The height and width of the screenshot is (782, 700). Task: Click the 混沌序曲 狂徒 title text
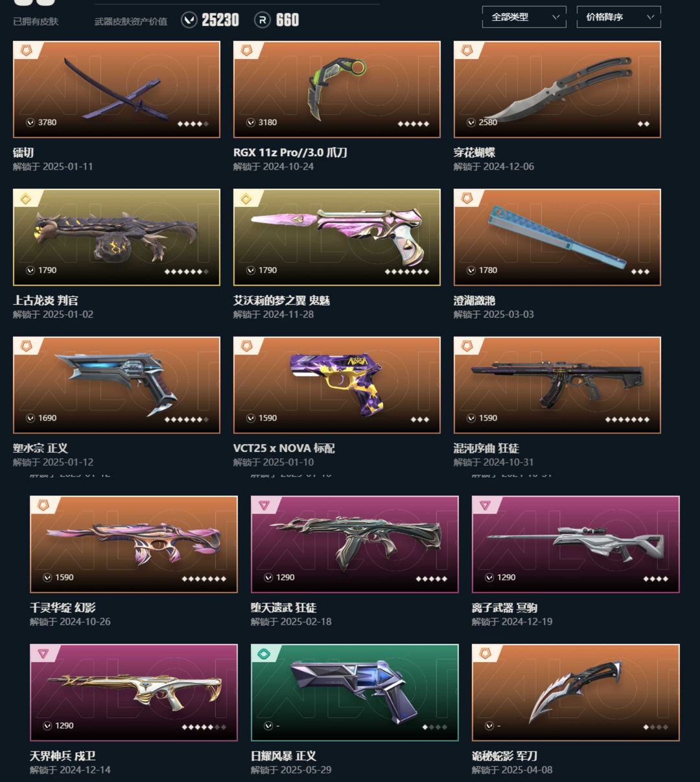(486, 448)
